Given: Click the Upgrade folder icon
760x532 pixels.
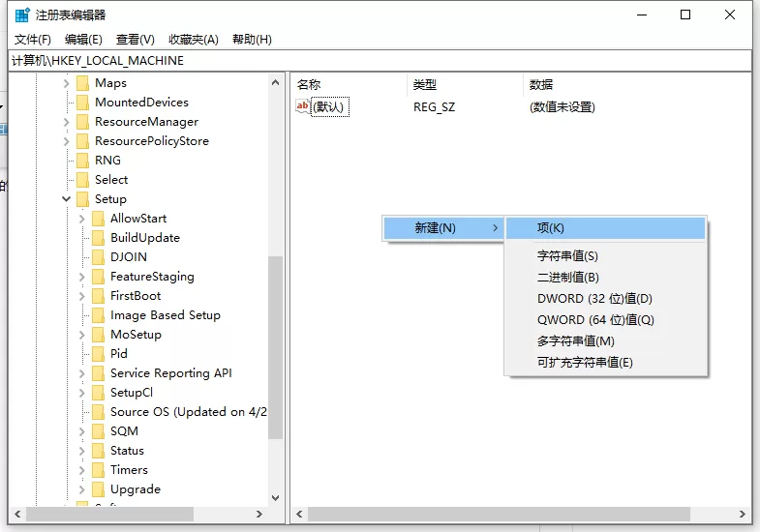Looking at the screenshot, I should 99,489.
